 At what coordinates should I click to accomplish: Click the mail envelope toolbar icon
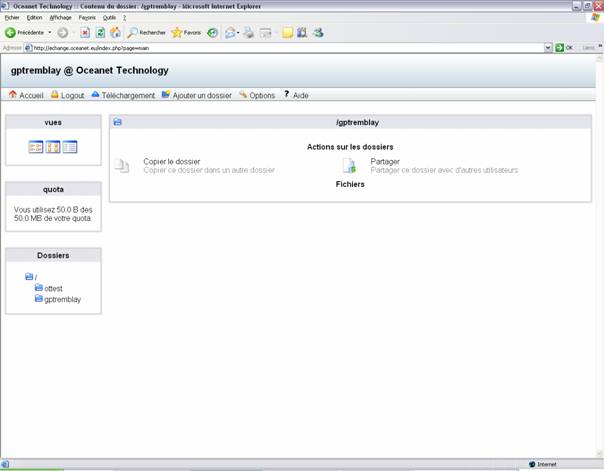click(230, 33)
